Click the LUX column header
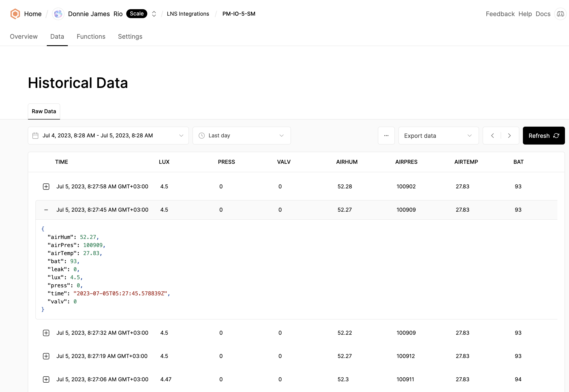Viewport: 569px width, 392px height. pyautogui.click(x=164, y=162)
